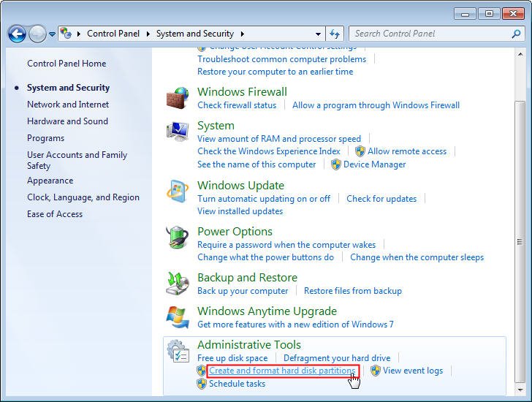Image resolution: width=532 pixels, height=402 pixels.
Task: Click the Windows Firewall brick wall icon
Action: click(178, 98)
